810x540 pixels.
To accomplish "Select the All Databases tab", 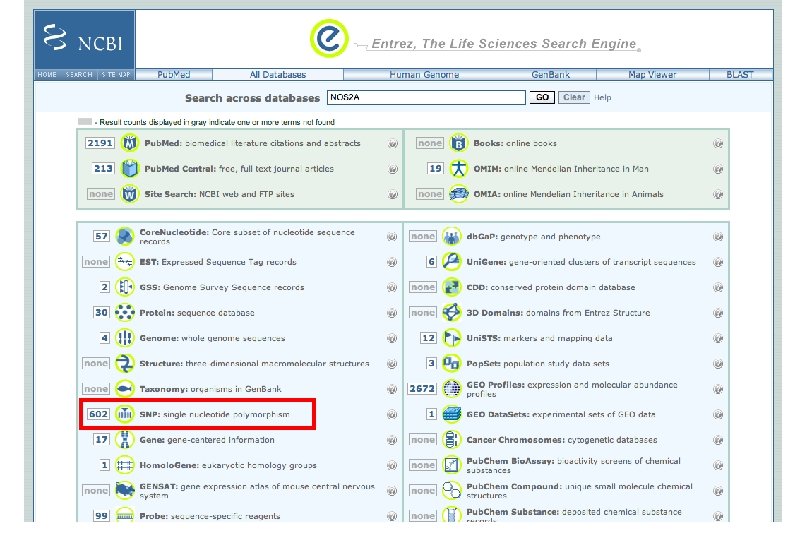I will pos(277,74).
